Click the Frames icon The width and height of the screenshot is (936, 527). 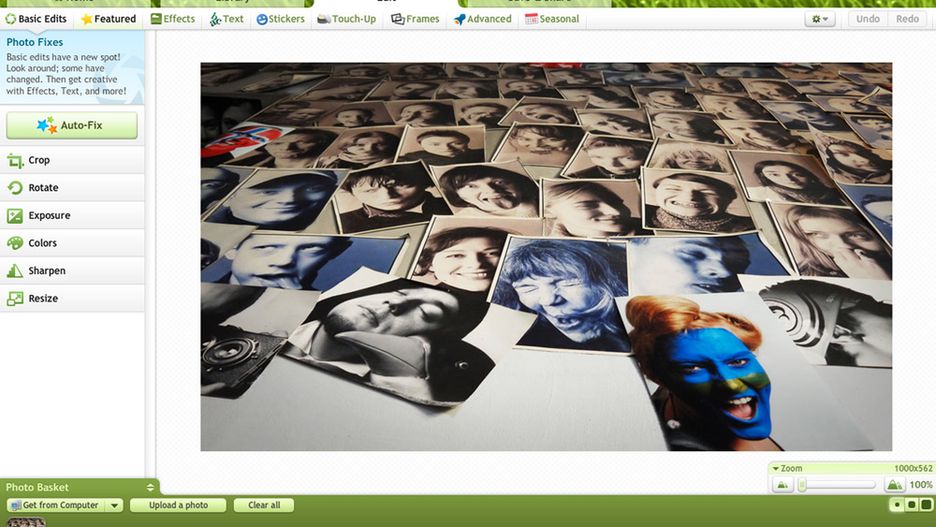point(398,19)
